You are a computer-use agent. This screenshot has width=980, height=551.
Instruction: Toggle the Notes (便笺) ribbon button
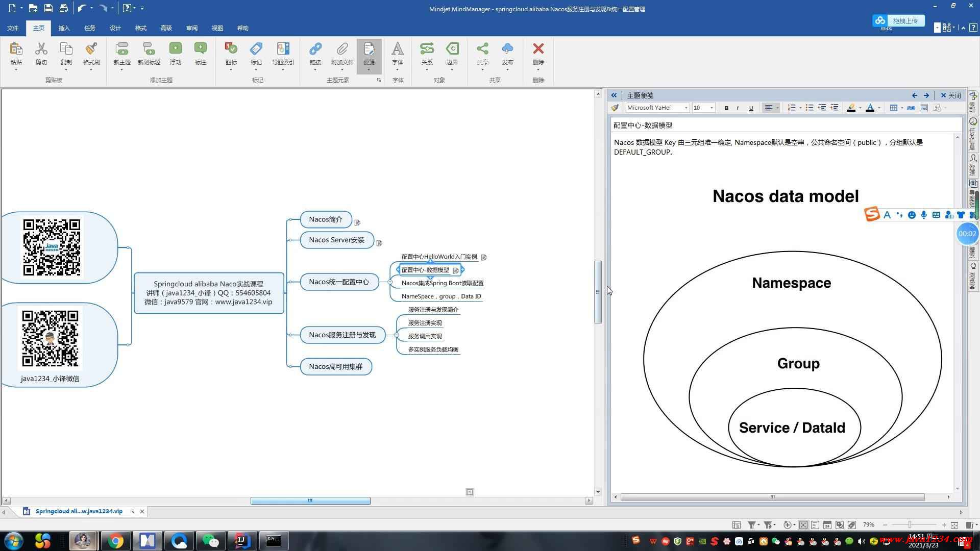coord(369,56)
